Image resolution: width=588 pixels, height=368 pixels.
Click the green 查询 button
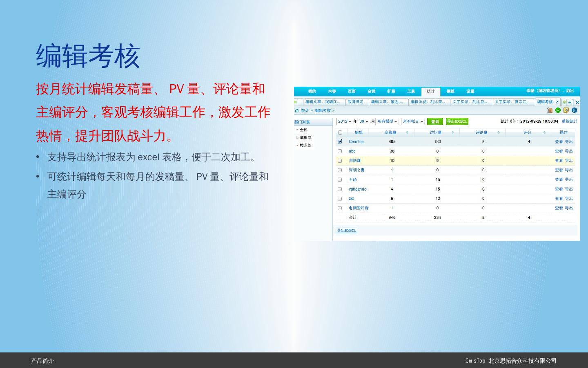pos(435,121)
